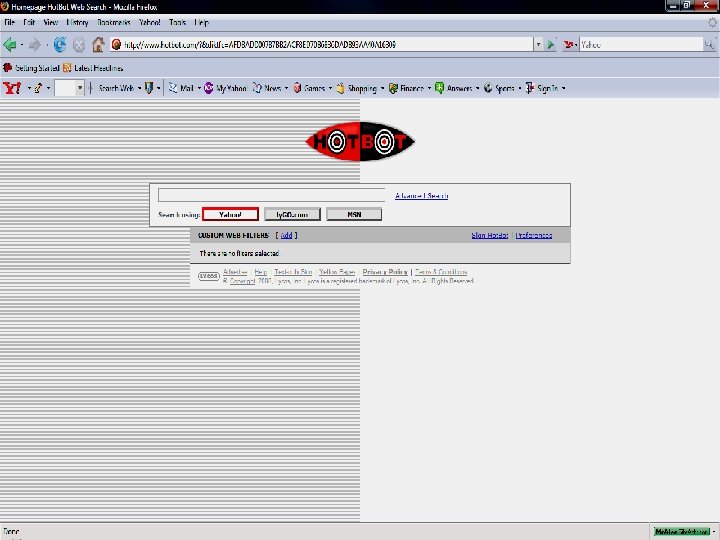Click the Yahoo! Y! logo on the toolbar
720x540 pixels.
(12, 88)
